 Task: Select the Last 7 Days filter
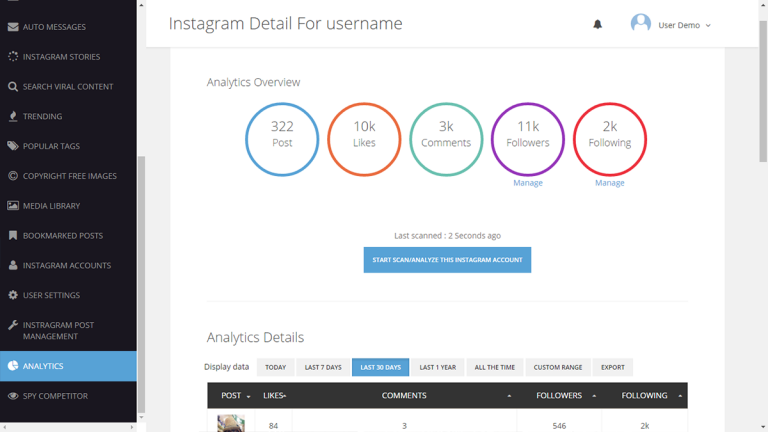[323, 367]
